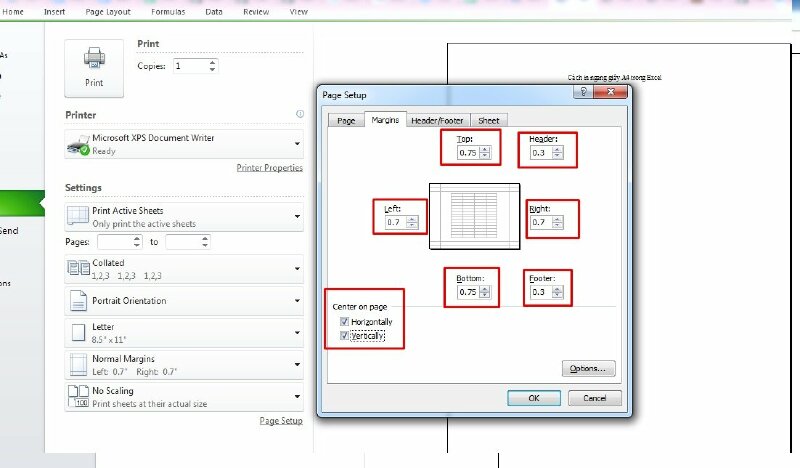Click the large Print printer icon button
800x468 pixels.
click(x=94, y=67)
